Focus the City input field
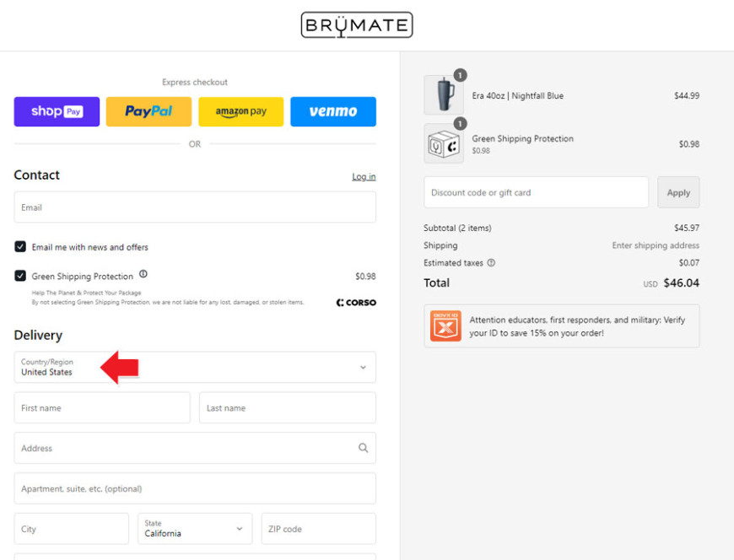 click(71, 529)
